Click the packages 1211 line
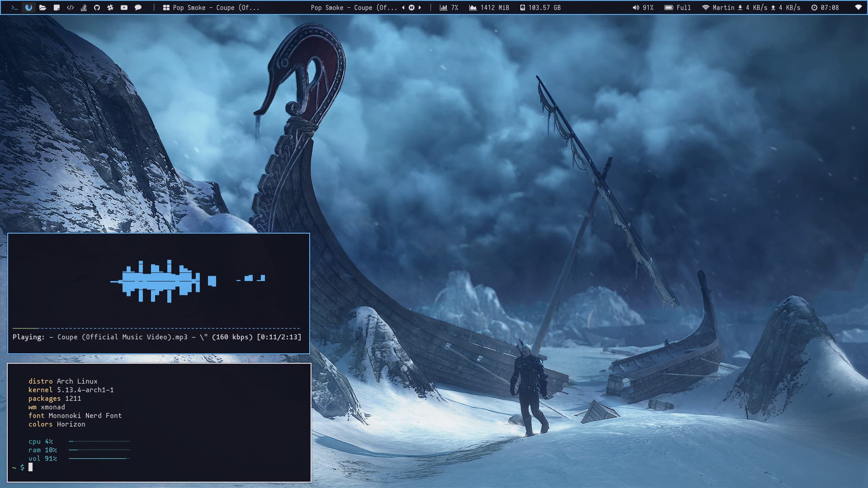The width and height of the screenshot is (868, 488). (x=55, y=399)
